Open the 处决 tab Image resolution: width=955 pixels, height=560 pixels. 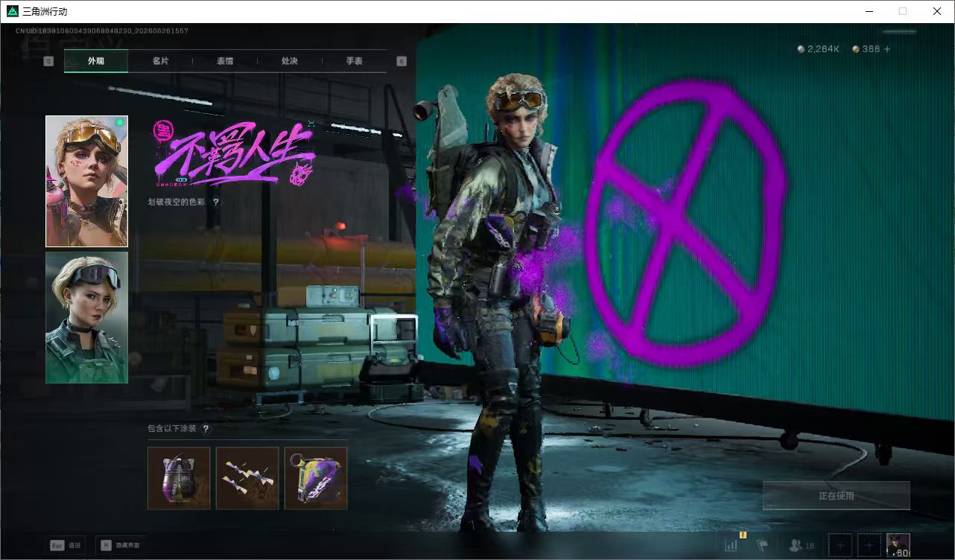pos(290,61)
